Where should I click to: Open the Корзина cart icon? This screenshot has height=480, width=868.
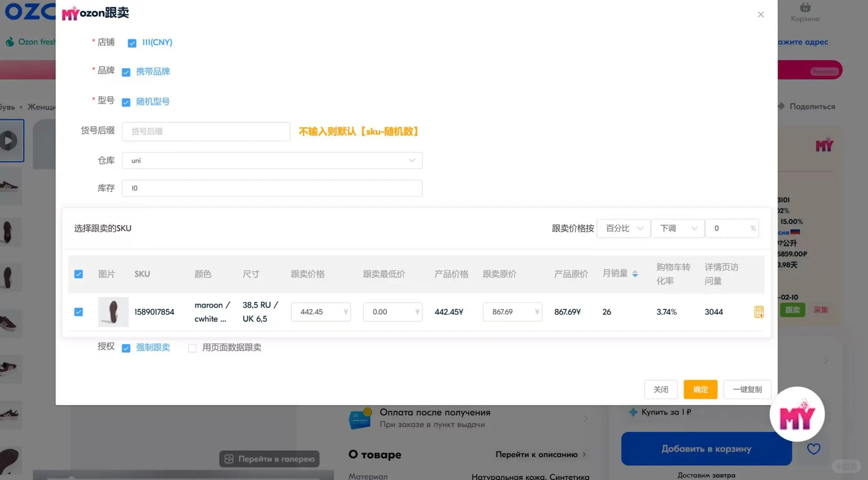[805, 8]
